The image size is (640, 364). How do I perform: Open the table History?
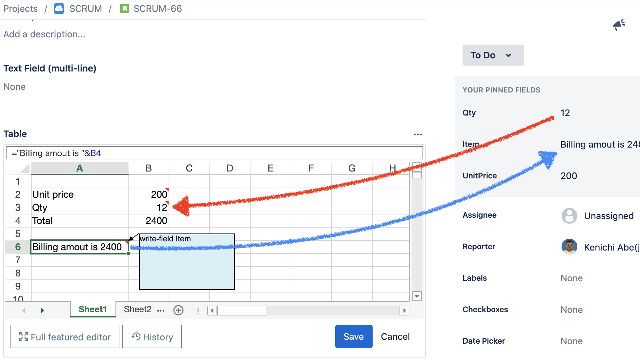(x=152, y=336)
